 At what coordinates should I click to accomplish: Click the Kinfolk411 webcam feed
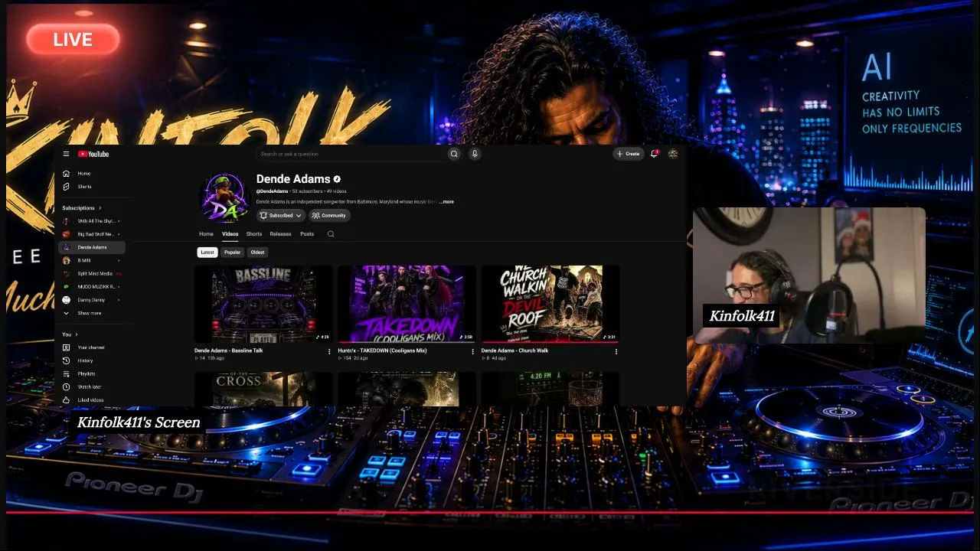[809, 275]
